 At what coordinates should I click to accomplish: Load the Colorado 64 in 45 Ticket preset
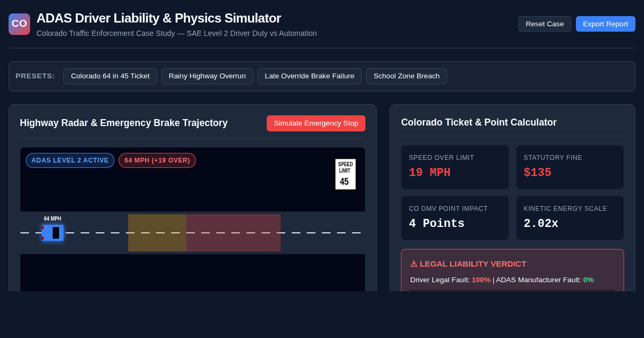coord(110,76)
